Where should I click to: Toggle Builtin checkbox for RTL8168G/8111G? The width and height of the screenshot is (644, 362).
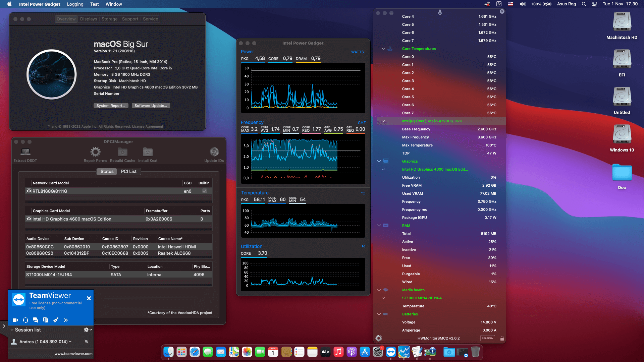(205, 191)
